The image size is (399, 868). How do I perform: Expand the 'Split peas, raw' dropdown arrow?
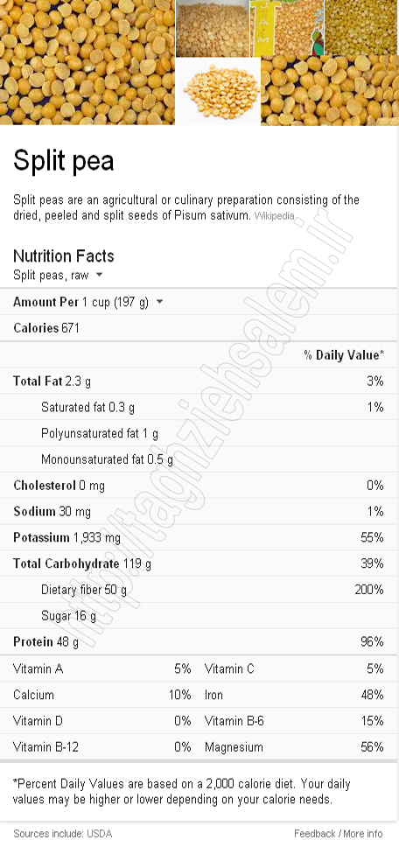click(x=99, y=275)
